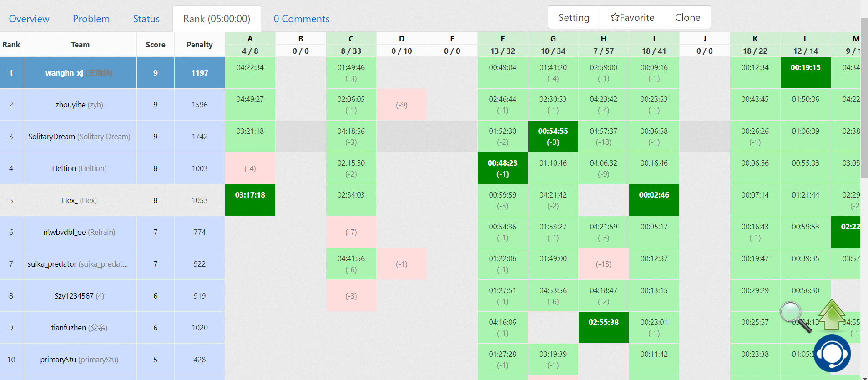This screenshot has height=380, width=868.
Task: Go to the Status tab
Action: point(146,19)
